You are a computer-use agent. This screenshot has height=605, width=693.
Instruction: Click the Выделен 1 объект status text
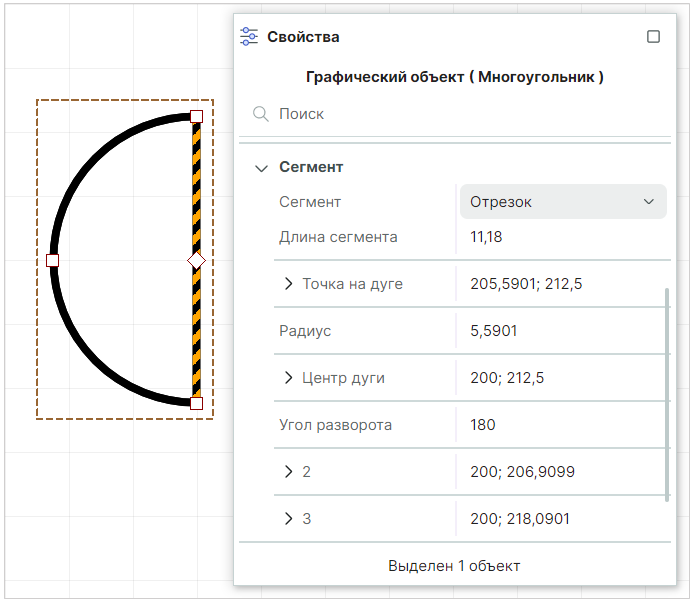[x=454, y=566]
